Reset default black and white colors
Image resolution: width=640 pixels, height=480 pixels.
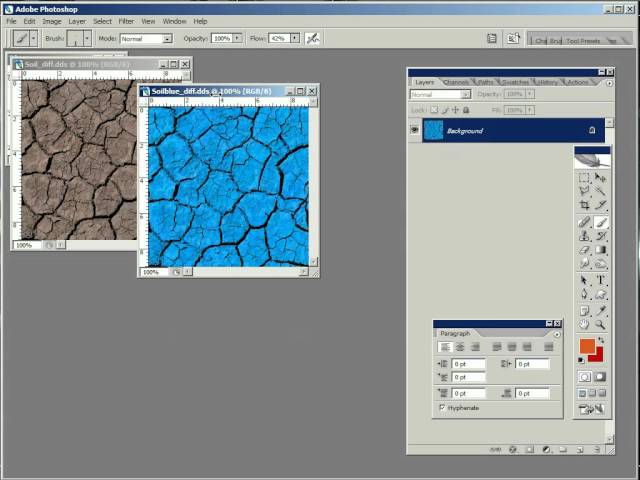581,360
